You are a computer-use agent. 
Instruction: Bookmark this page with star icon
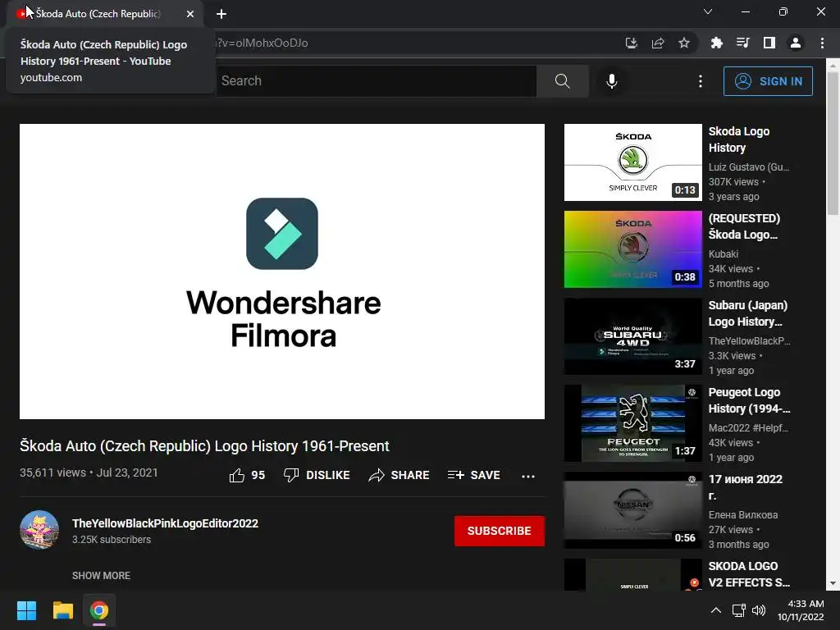[x=684, y=43]
